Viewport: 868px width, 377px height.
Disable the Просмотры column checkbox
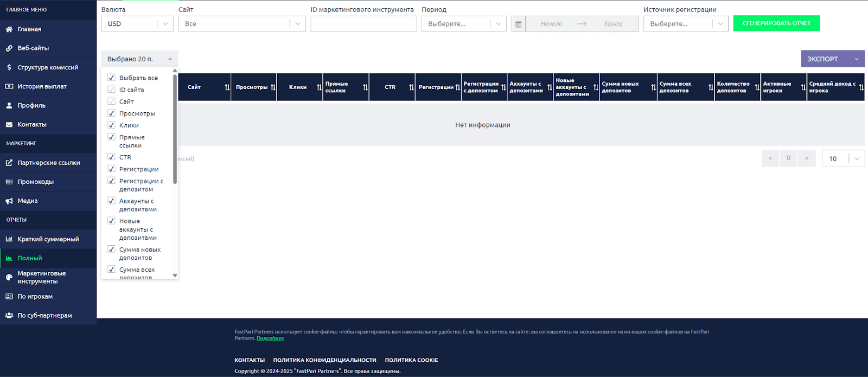tap(111, 113)
